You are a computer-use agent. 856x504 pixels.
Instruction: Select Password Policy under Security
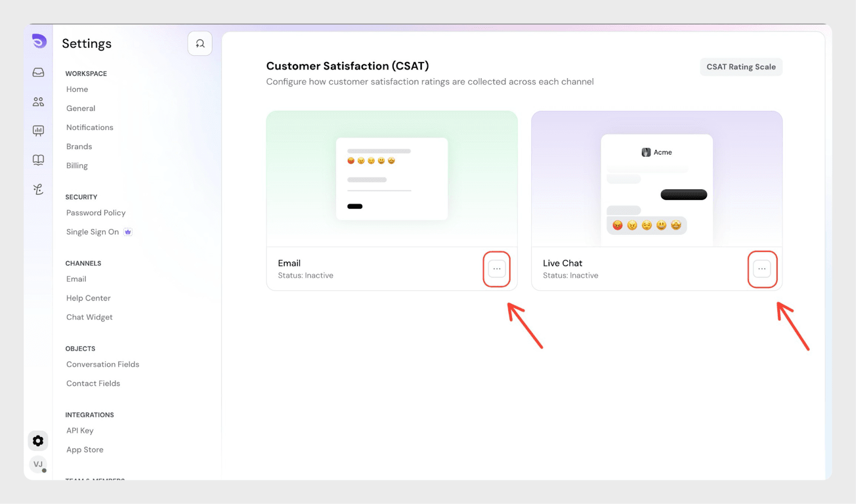[96, 213]
